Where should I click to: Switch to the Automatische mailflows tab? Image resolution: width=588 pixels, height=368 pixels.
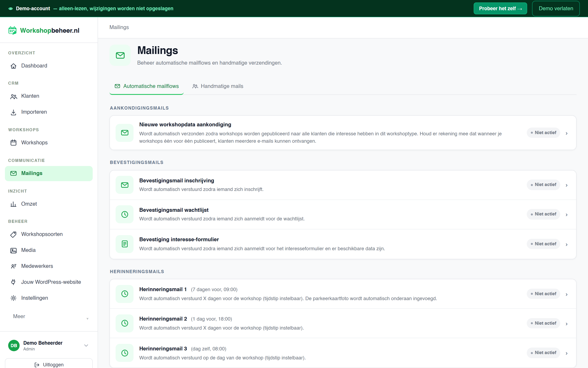pos(147,86)
